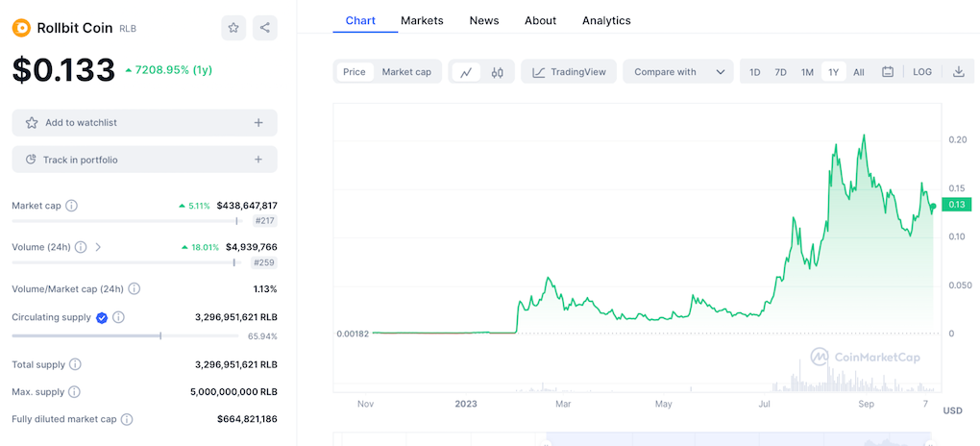Click the 5,000,000,000 RLB max supply value
Viewport: 980px width, 446px height.
(233, 392)
